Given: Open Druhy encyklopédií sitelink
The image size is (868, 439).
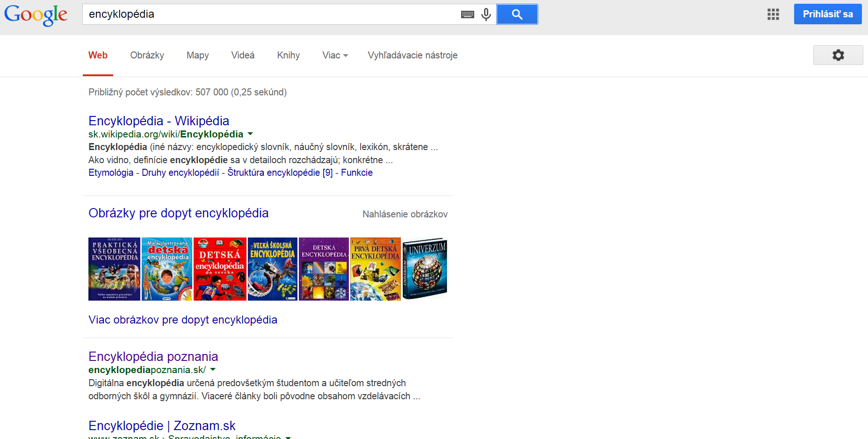Looking at the screenshot, I should [180, 173].
